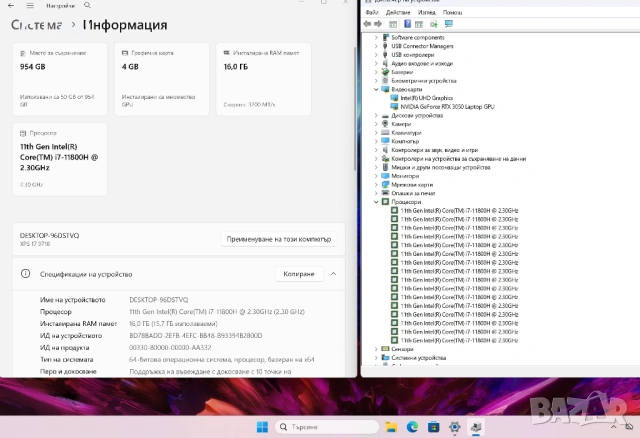Viewport: 640px width, 438px height.
Task: Expand the Аудио входове и изходи node
Action: pyautogui.click(x=376, y=63)
